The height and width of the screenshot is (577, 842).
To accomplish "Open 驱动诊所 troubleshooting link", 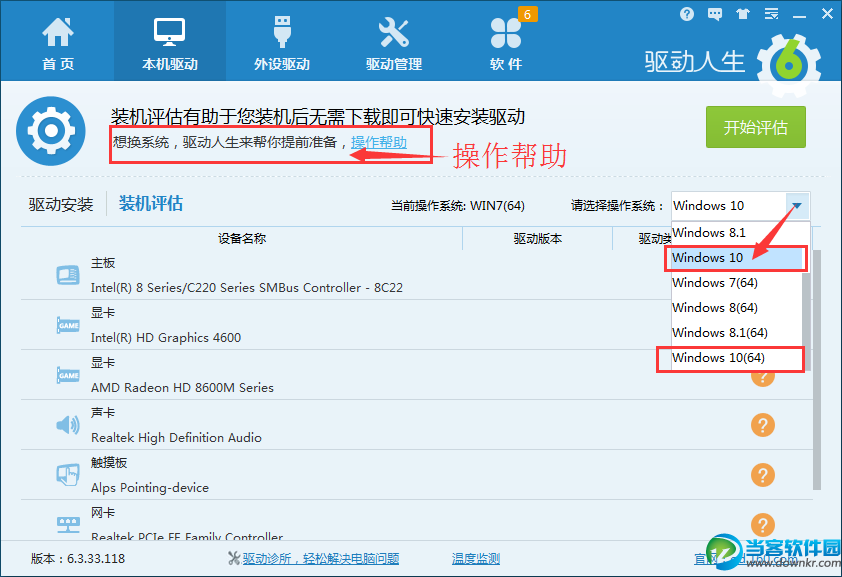I will [321, 559].
